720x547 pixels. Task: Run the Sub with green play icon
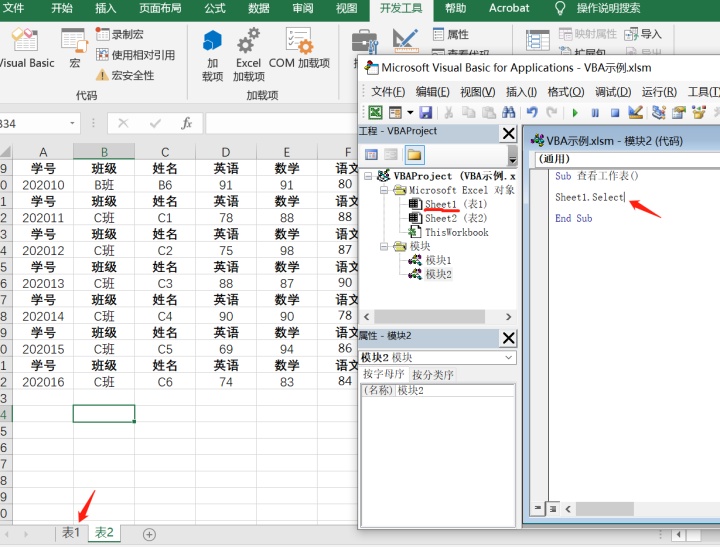pos(575,113)
